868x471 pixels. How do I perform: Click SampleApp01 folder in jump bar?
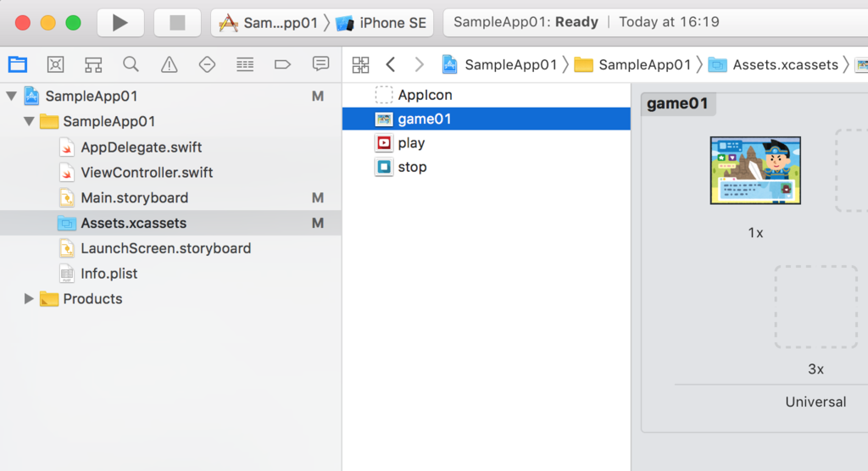633,64
